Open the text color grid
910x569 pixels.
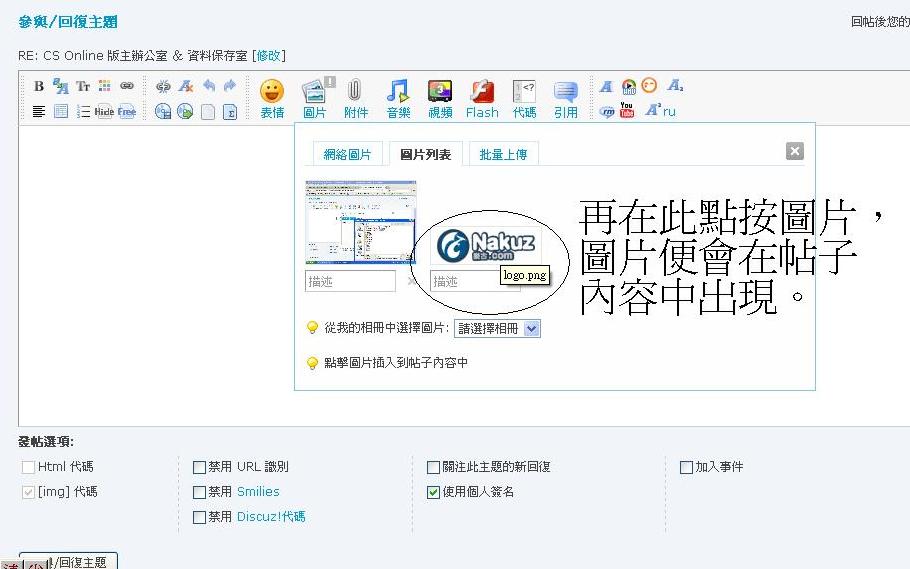coord(104,86)
